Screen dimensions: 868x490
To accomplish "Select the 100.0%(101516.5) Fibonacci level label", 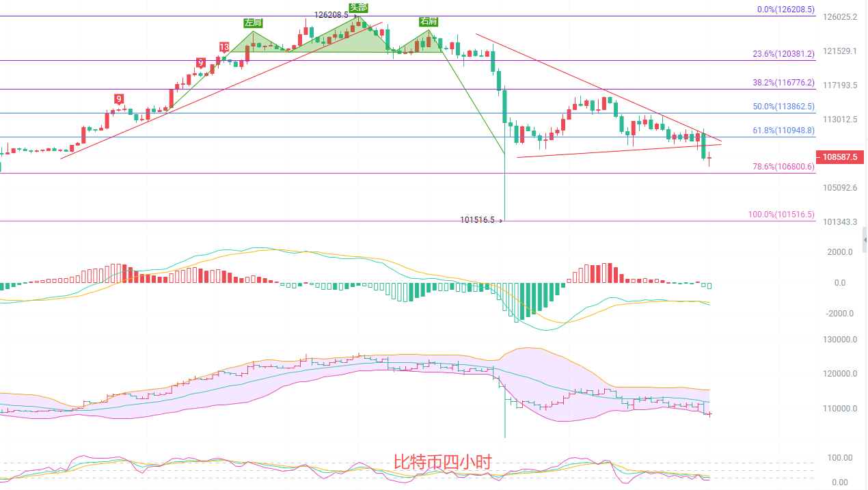I will (x=781, y=215).
